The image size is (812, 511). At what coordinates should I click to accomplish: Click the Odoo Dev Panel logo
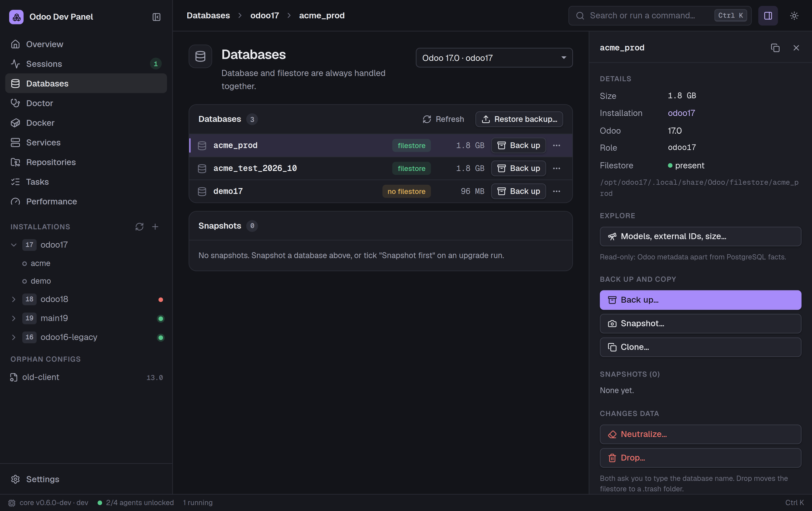pyautogui.click(x=17, y=17)
